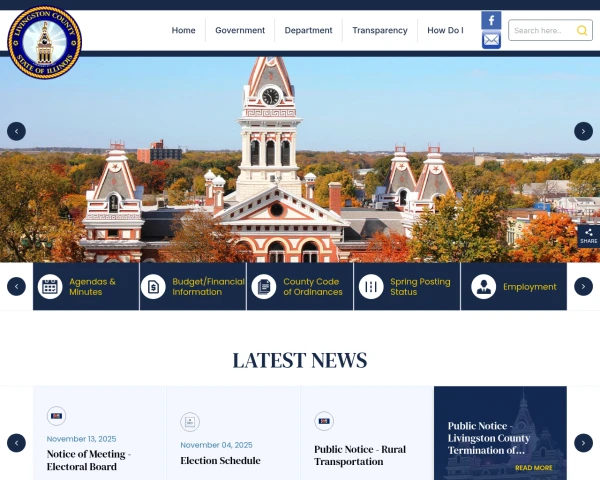Click the Spring Posting Status road icon
This screenshot has height=480, width=600.
coord(371,287)
